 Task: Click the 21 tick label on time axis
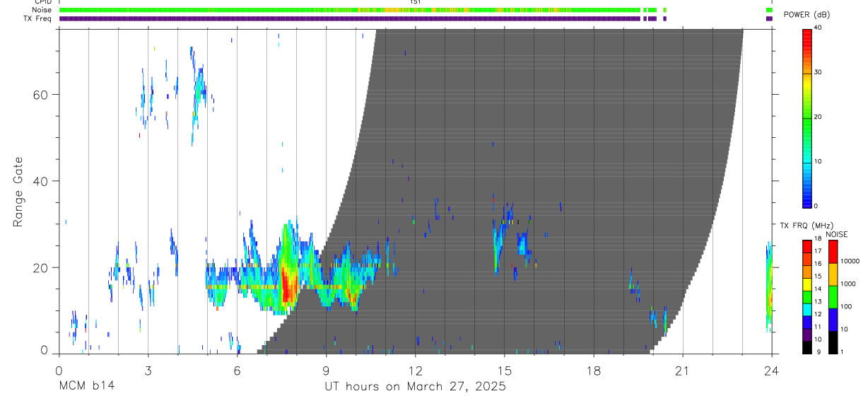pyautogui.click(x=682, y=371)
